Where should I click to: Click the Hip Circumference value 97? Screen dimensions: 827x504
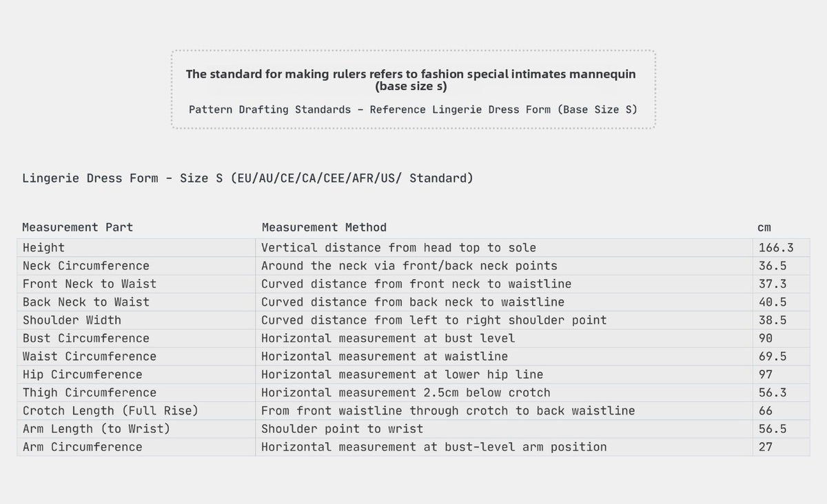pyautogui.click(x=766, y=375)
